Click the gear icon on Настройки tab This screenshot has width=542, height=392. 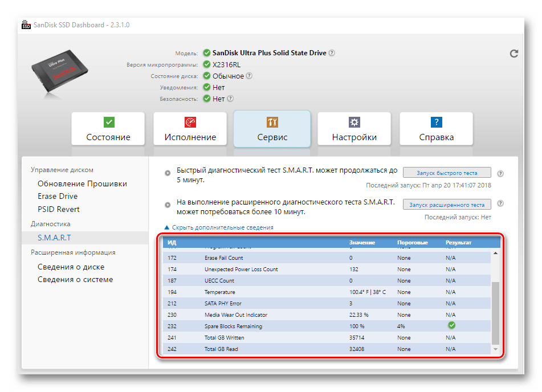354,122
